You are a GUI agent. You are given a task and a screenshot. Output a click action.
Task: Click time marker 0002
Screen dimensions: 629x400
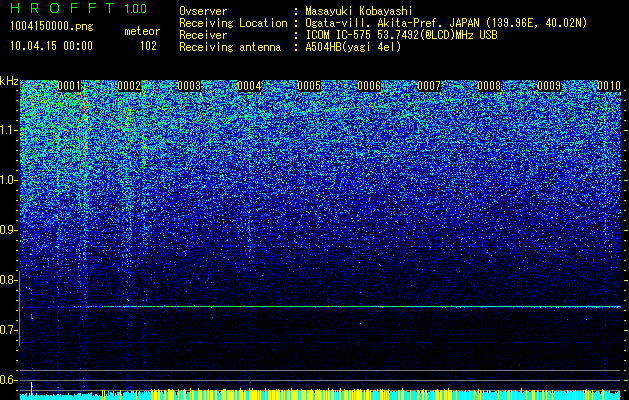tap(129, 86)
